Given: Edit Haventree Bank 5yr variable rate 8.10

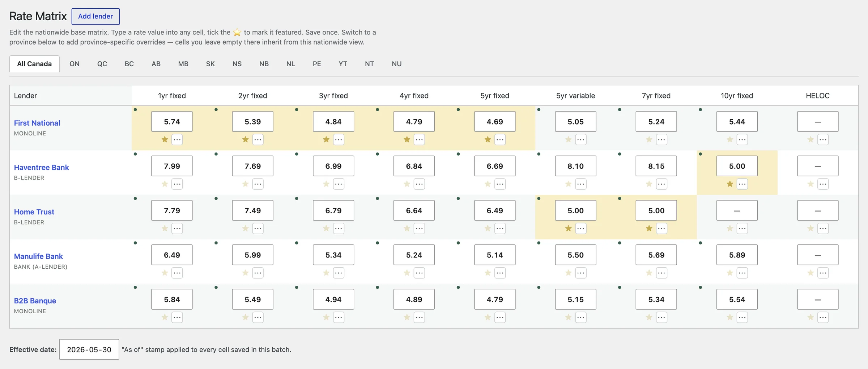Looking at the screenshot, I should pyautogui.click(x=575, y=166).
